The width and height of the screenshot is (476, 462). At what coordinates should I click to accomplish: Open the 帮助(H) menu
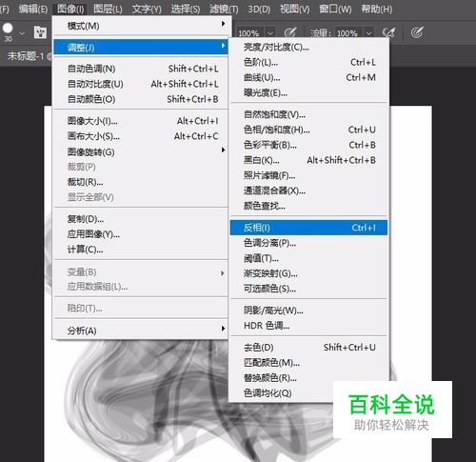377,10
